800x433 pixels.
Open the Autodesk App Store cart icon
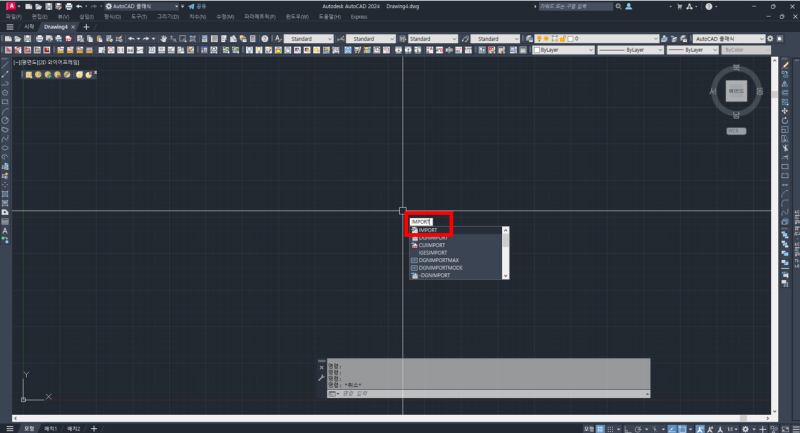tap(679, 7)
